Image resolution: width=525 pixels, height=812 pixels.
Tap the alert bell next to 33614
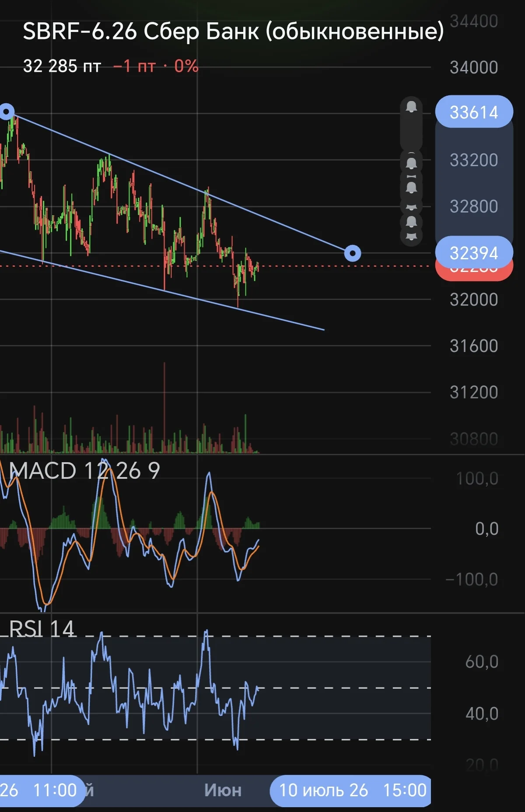(x=411, y=107)
